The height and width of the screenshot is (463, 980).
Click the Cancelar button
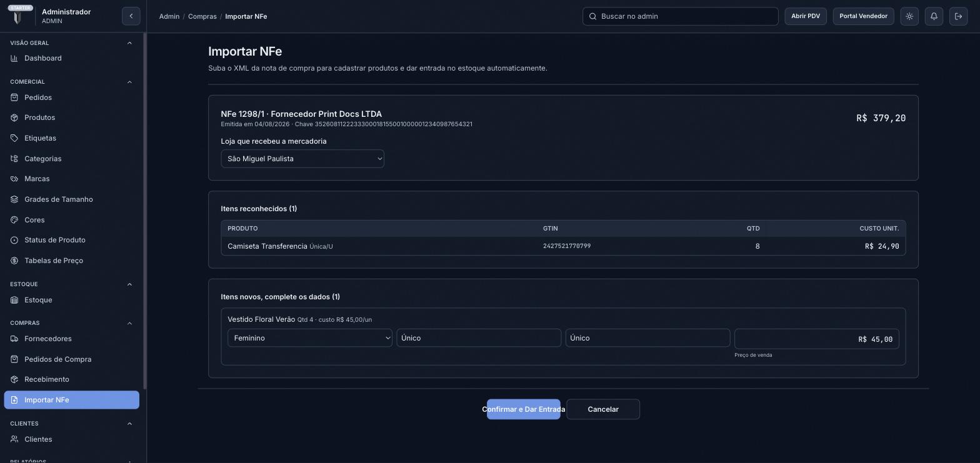[x=603, y=409]
